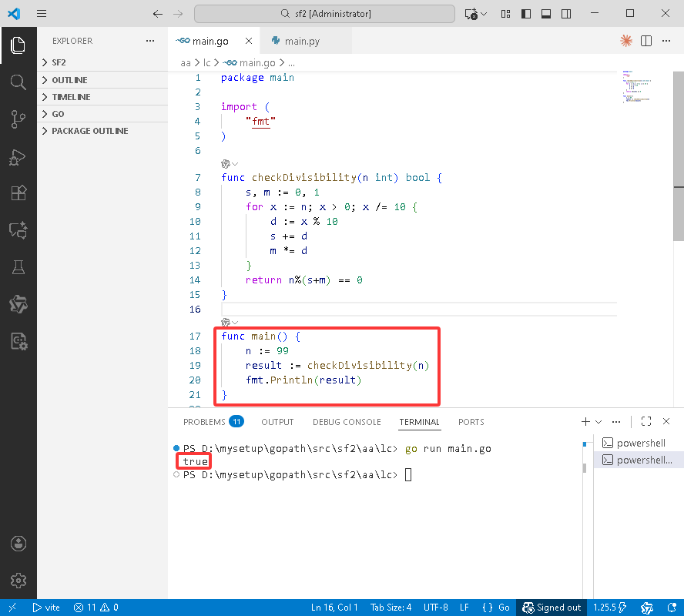Select the second powershell terminal entry
Viewport: 684px width, 616px height.
pos(639,460)
